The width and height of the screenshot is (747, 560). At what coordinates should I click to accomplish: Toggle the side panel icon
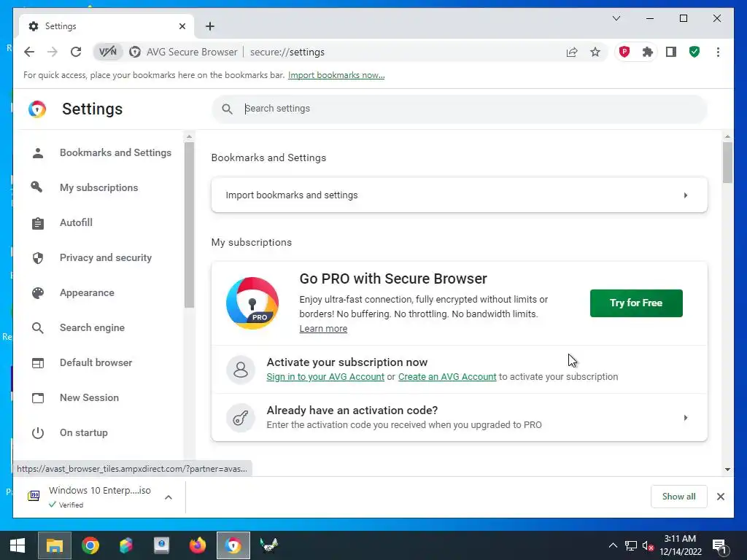tap(671, 52)
